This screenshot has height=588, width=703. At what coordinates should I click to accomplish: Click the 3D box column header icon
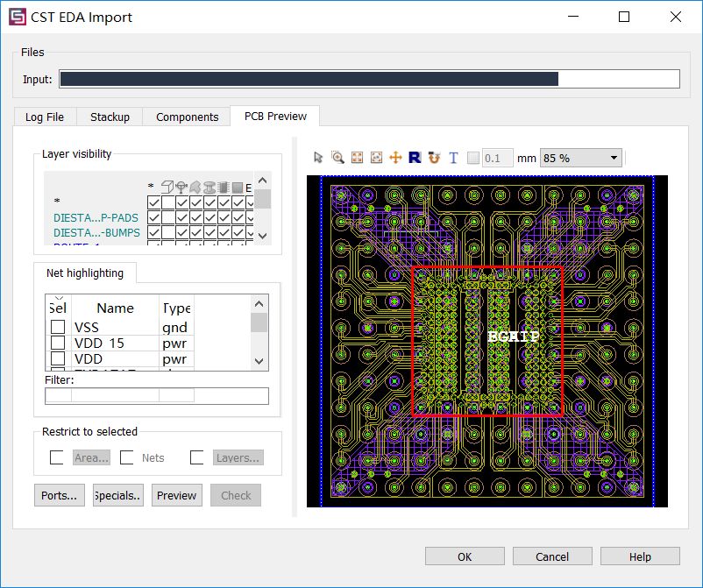point(167,187)
